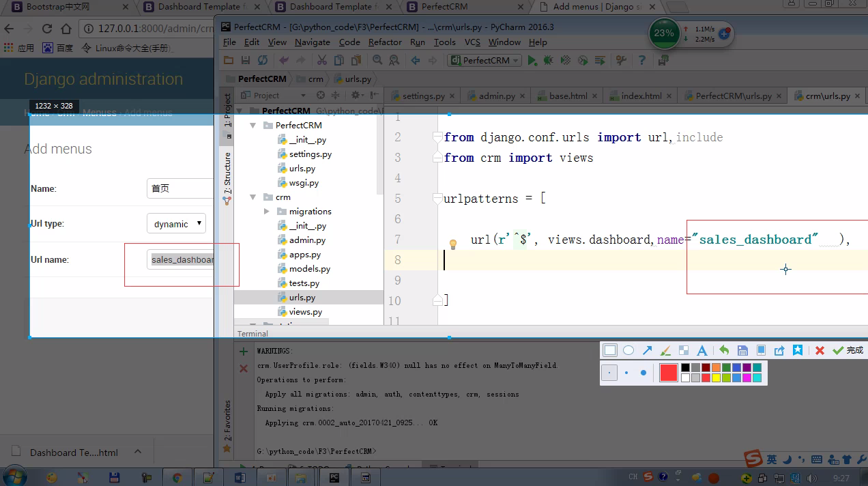Image resolution: width=868 pixels, height=486 pixels.
Task: Undo the last screenshot annotation
Action: (x=724, y=350)
